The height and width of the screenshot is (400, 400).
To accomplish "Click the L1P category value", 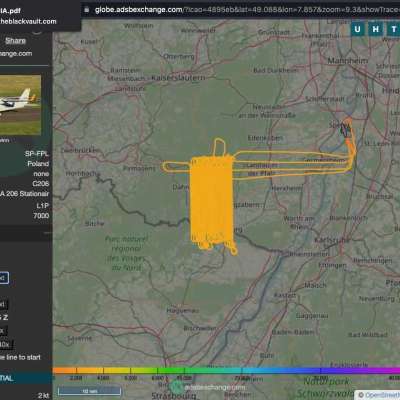I will (x=43, y=205).
